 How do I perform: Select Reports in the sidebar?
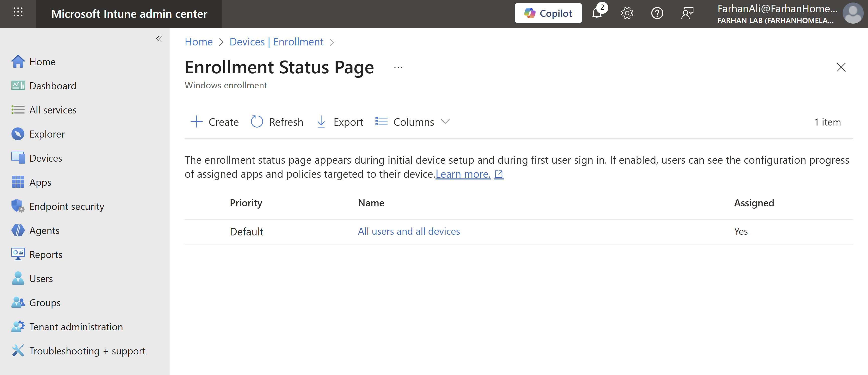click(x=45, y=255)
